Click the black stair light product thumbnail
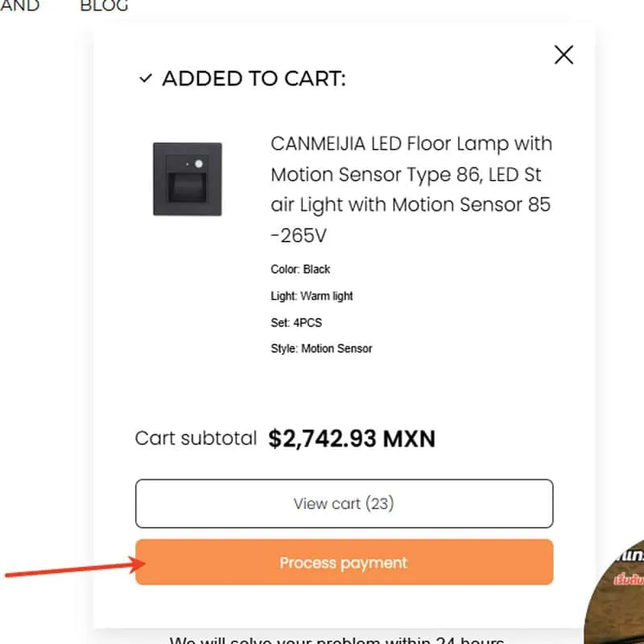644x644 pixels. tap(188, 179)
